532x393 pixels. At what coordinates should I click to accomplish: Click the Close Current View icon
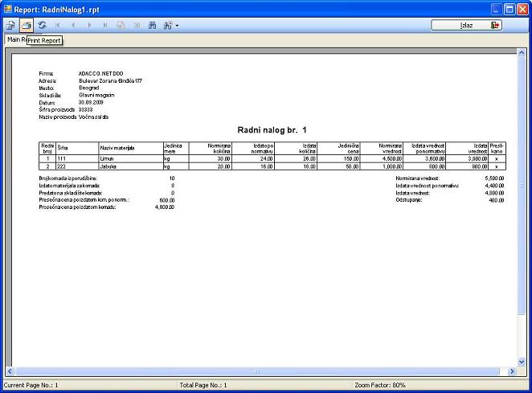click(136, 26)
